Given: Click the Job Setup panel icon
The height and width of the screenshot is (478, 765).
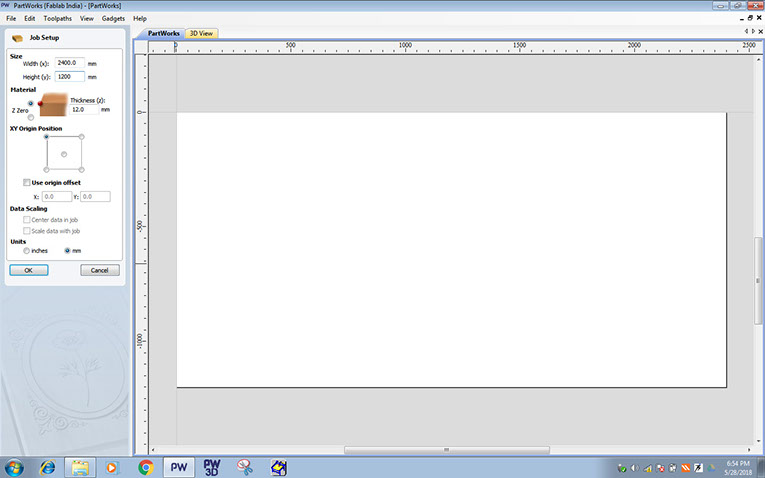Looking at the screenshot, I should tap(18, 38).
